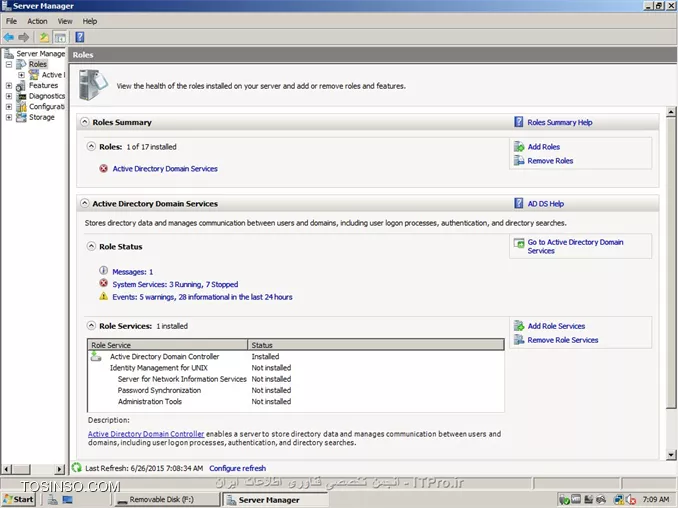678x508 pixels.
Task: Expand the Storage tree node
Action: pyautogui.click(x=9, y=117)
